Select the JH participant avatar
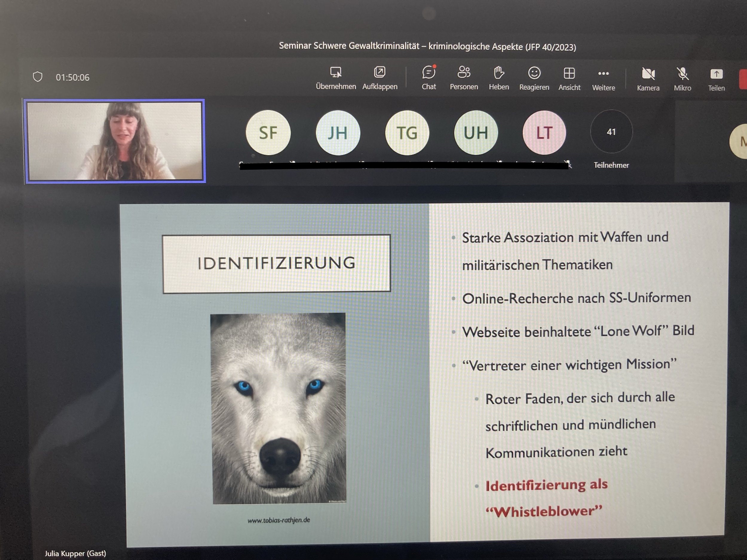 [338, 133]
